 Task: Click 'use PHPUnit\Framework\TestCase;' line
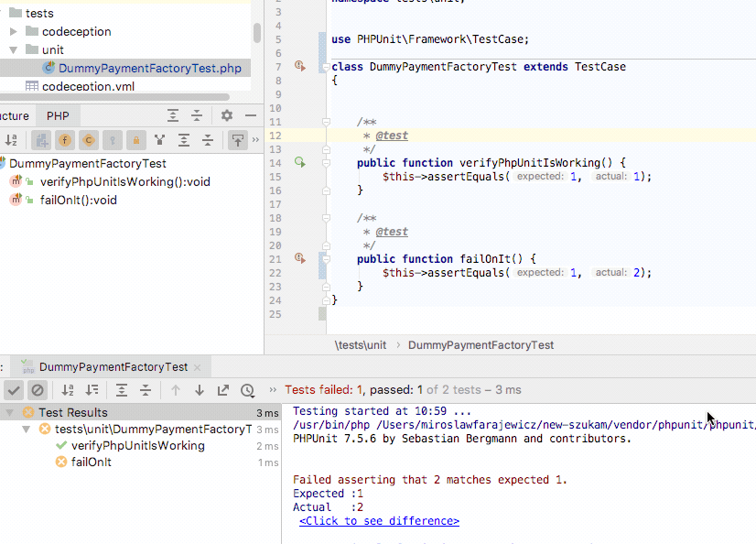click(430, 39)
